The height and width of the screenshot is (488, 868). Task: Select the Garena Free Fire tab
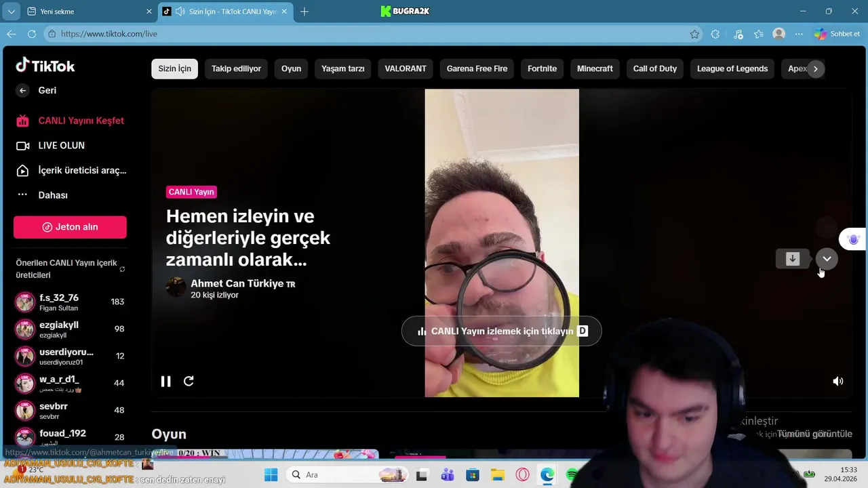477,68
